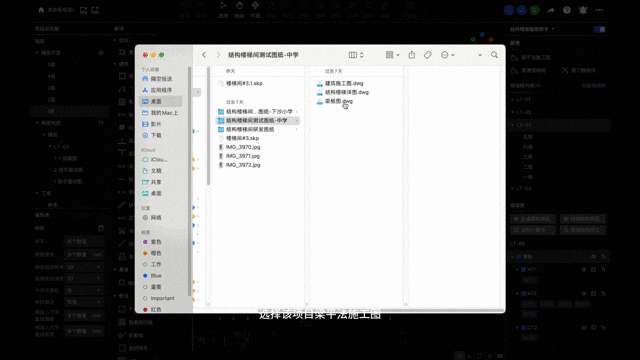Open Finder search magnifier

(x=494, y=55)
